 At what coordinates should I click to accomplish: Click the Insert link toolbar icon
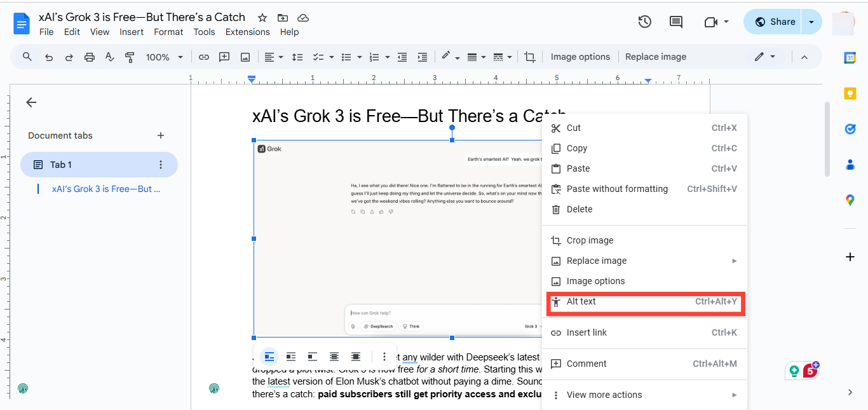[203, 57]
